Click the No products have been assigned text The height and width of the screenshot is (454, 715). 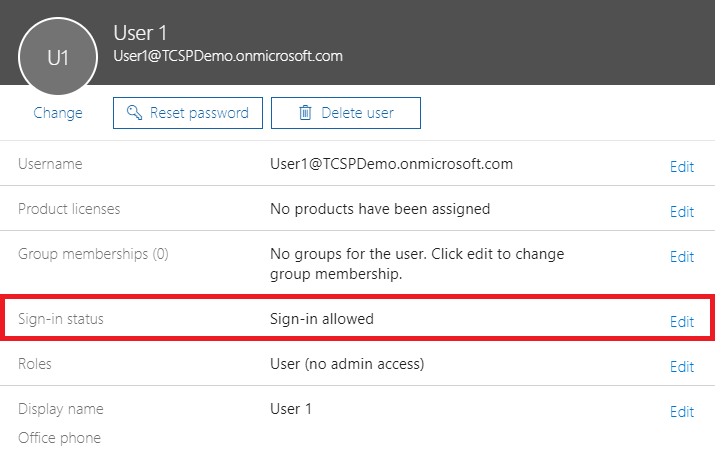tap(380, 209)
